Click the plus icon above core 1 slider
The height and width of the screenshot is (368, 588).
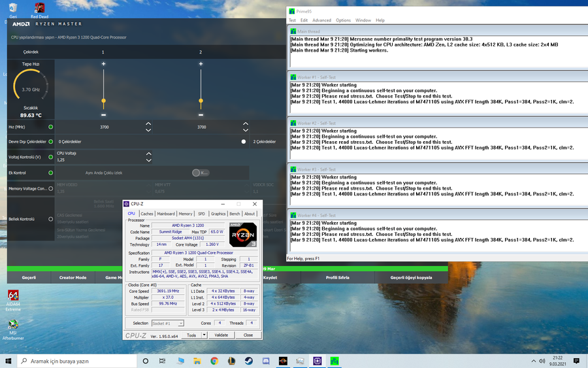tap(103, 64)
